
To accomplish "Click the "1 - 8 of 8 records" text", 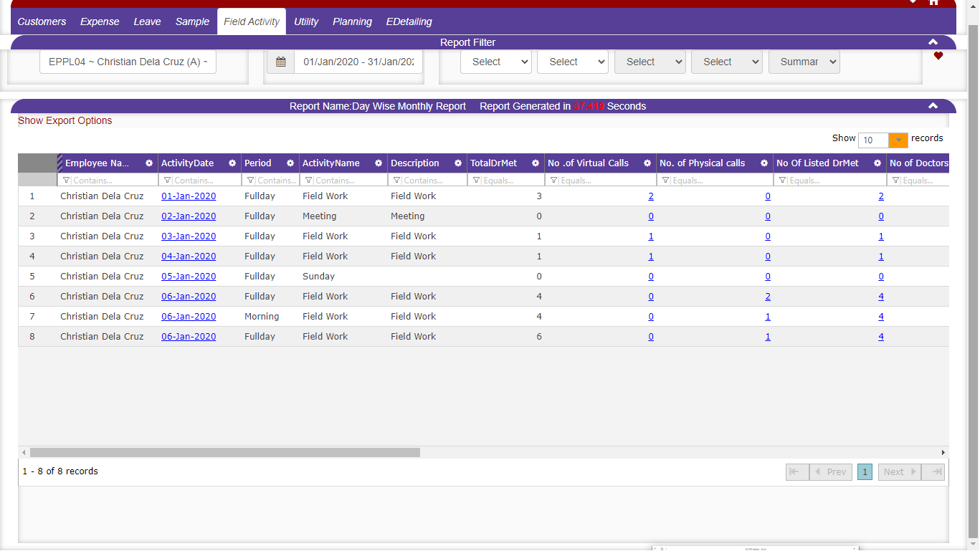I will (x=60, y=471).
